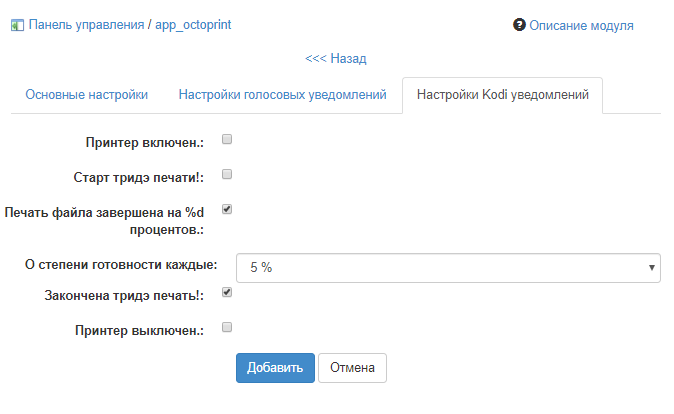Click the control panel icon beside the breadcrumb
The image size is (674, 414).
[17, 24]
